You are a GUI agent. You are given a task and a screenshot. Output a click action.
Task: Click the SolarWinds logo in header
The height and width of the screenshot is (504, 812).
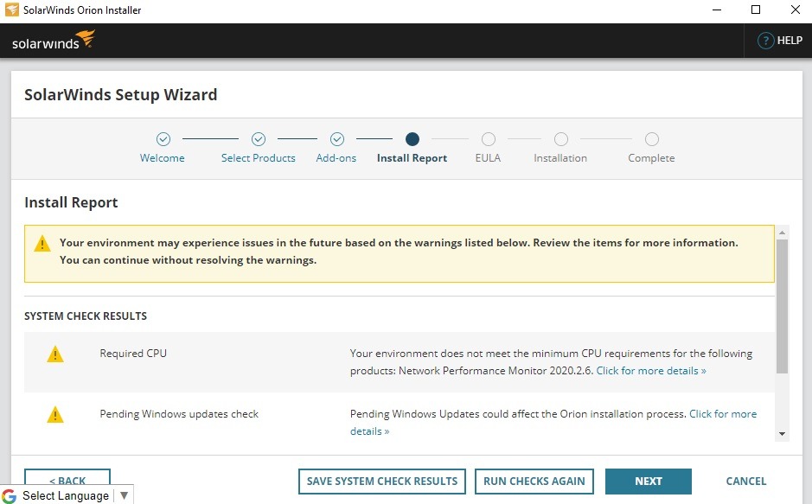53,41
